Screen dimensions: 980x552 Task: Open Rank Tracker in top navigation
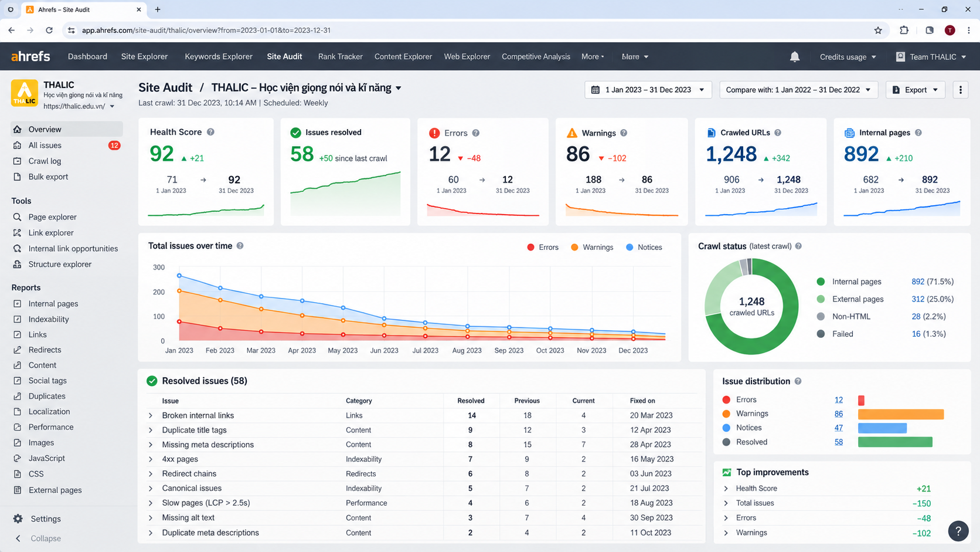340,56
